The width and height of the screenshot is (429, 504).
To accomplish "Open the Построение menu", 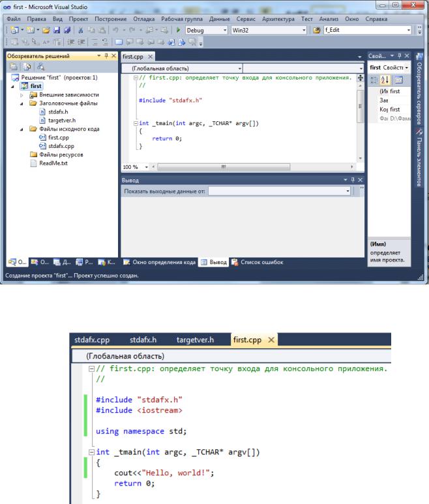I will pyautogui.click(x=111, y=19).
